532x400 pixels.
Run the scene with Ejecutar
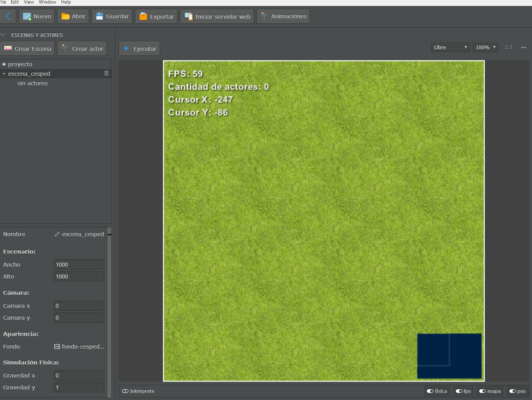[x=139, y=48]
